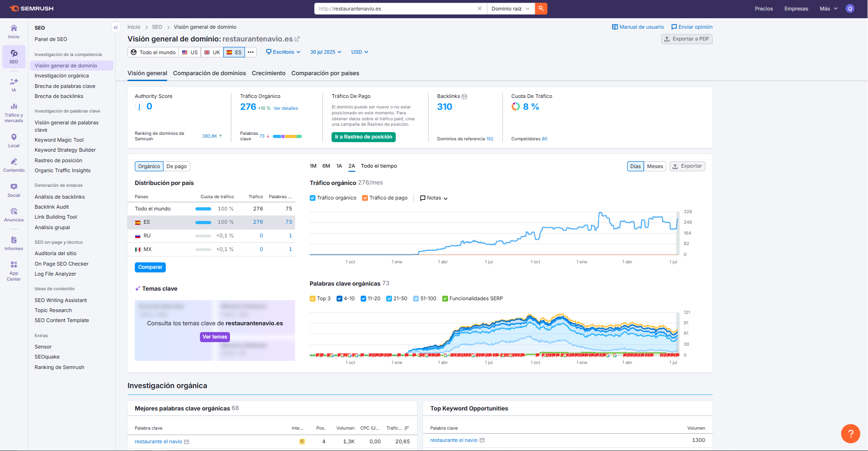Toggle Tráfico orgánico checkbox

pyautogui.click(x=312, y=198)
